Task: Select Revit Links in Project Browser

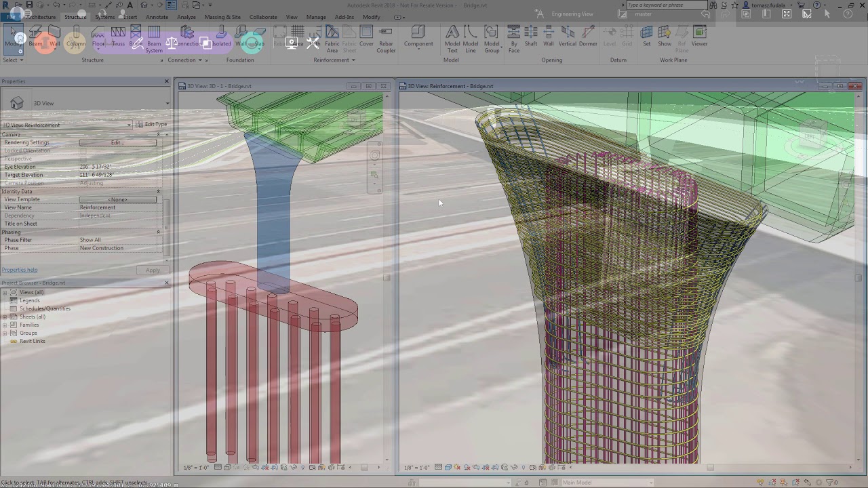Action: (33, 341)
